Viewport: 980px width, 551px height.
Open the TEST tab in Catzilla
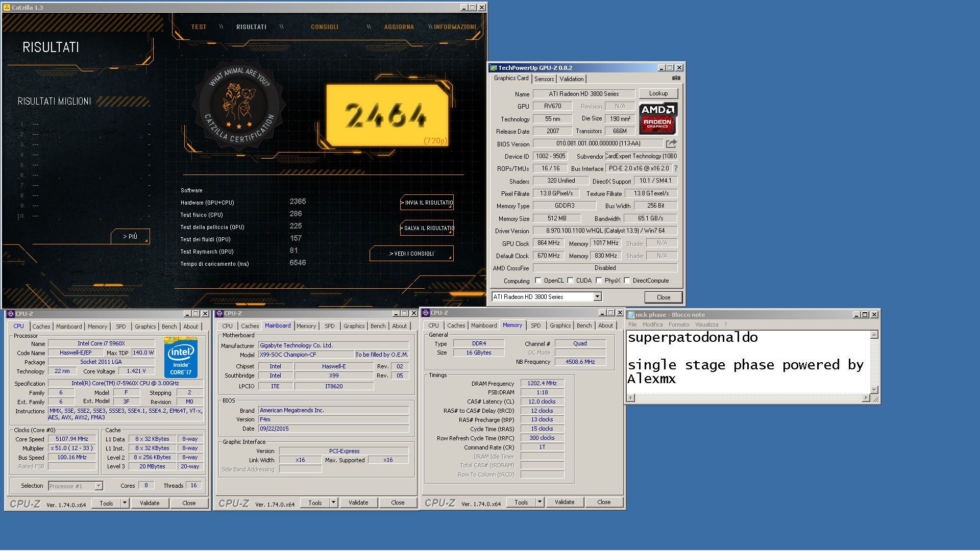tap(199, 27)
